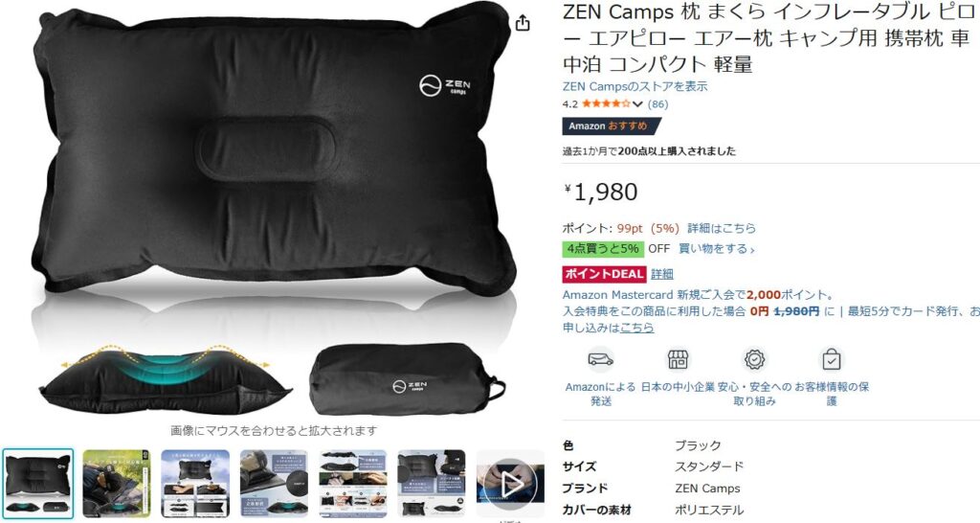
Task: Click the safety and security badge icon
Action: pos(754,360)
